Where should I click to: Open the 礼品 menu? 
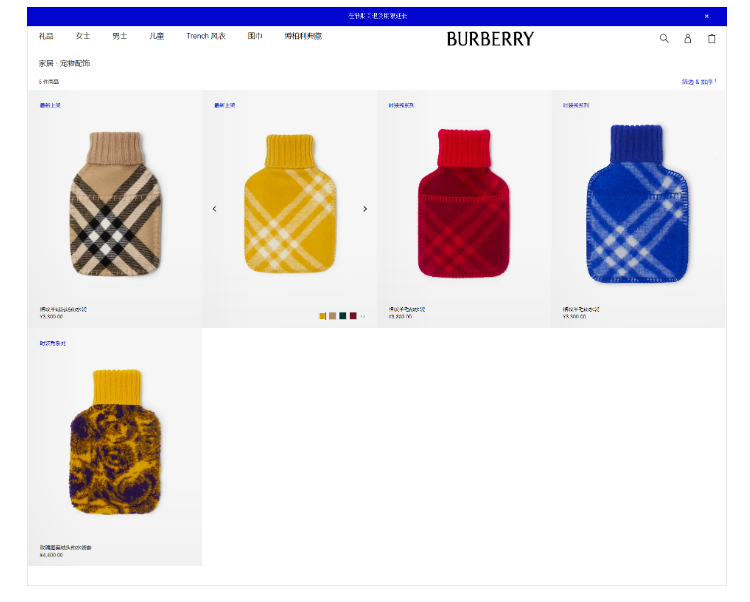[46, 36]
